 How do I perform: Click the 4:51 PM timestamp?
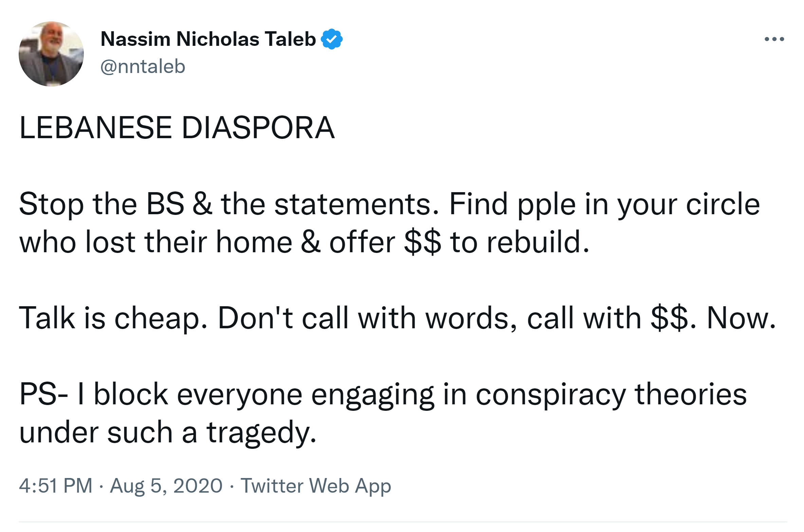[56, 485]
